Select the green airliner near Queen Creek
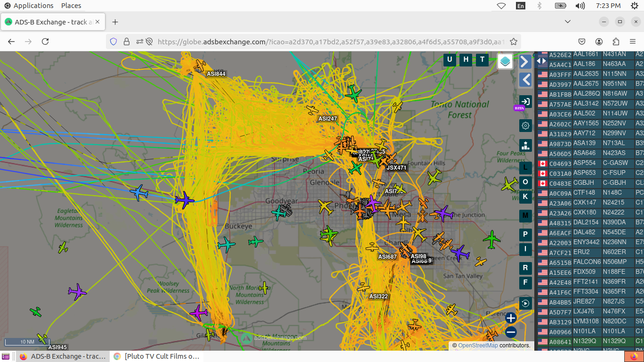Image resolution: width=644 pixels, height=362 pixels. (x=491, y=239)
